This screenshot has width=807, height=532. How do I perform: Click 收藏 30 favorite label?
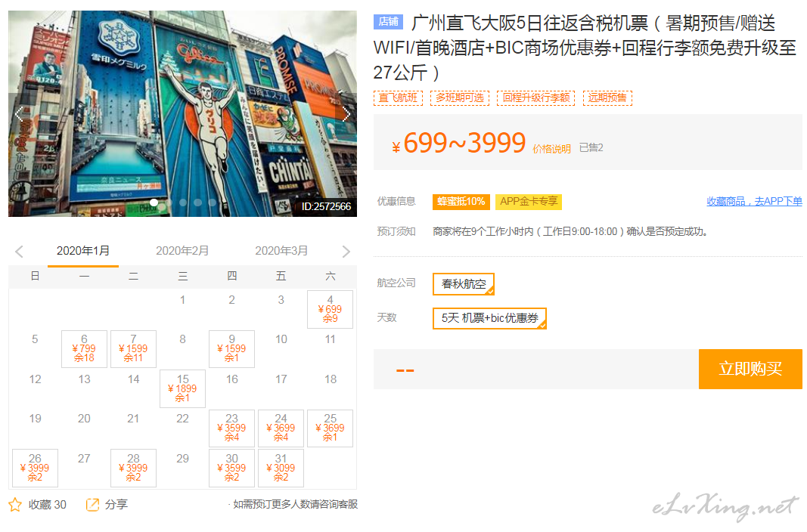tap(48, 505)
